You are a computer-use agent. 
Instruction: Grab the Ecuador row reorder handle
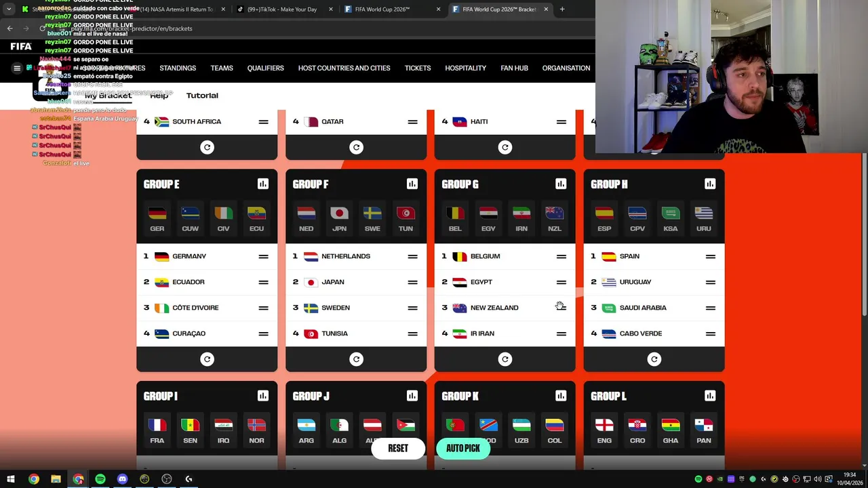(x=263, y=282)
